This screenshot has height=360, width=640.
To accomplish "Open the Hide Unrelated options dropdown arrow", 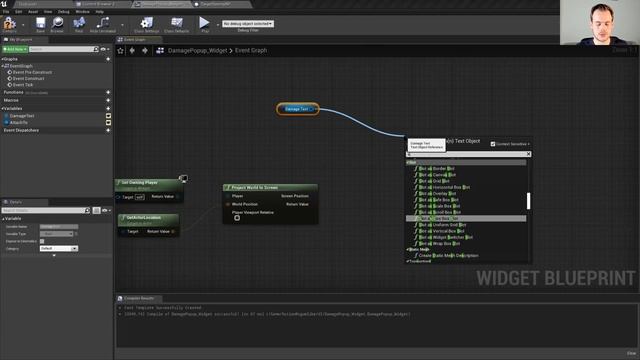I will pyautogui.click(x=122, y=24).
